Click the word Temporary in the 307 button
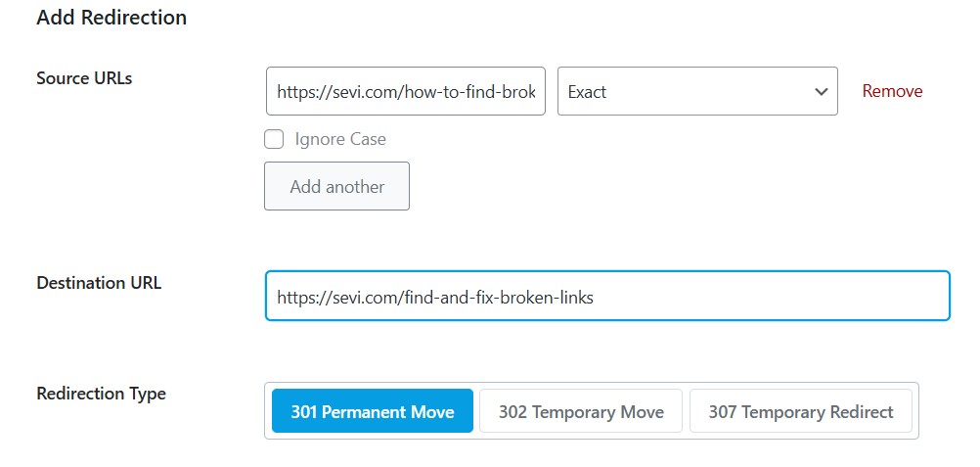Screen dimensions: 980x467 click(786, 411)
